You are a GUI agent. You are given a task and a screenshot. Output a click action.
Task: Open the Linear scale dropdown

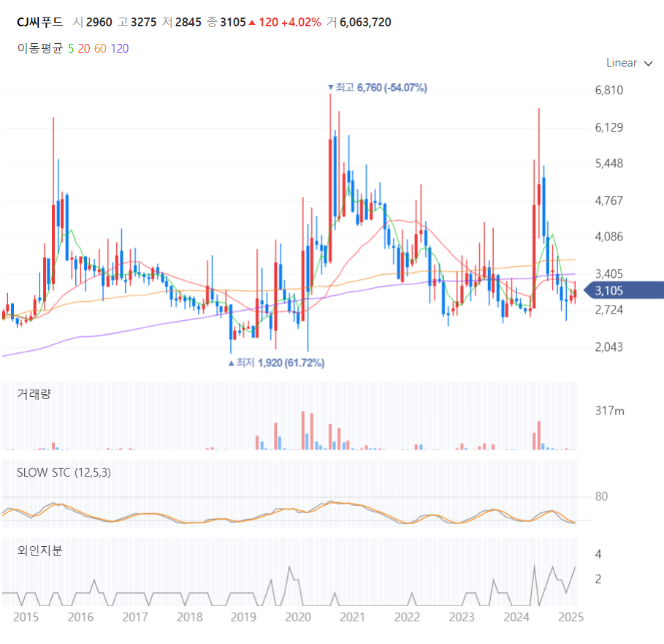[629, 63]
